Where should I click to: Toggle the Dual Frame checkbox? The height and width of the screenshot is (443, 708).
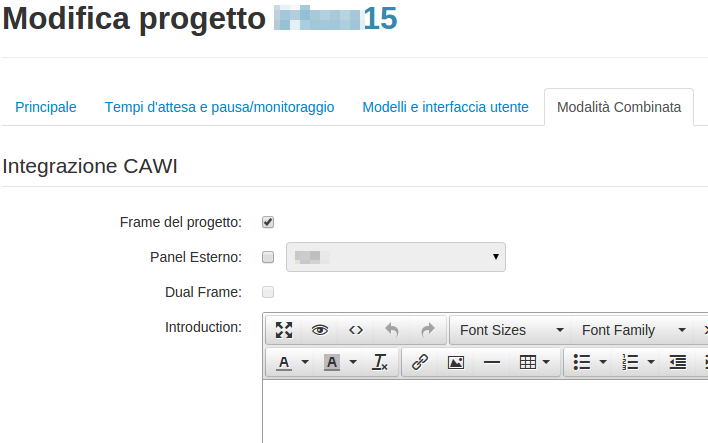click(x=268, y=292)
